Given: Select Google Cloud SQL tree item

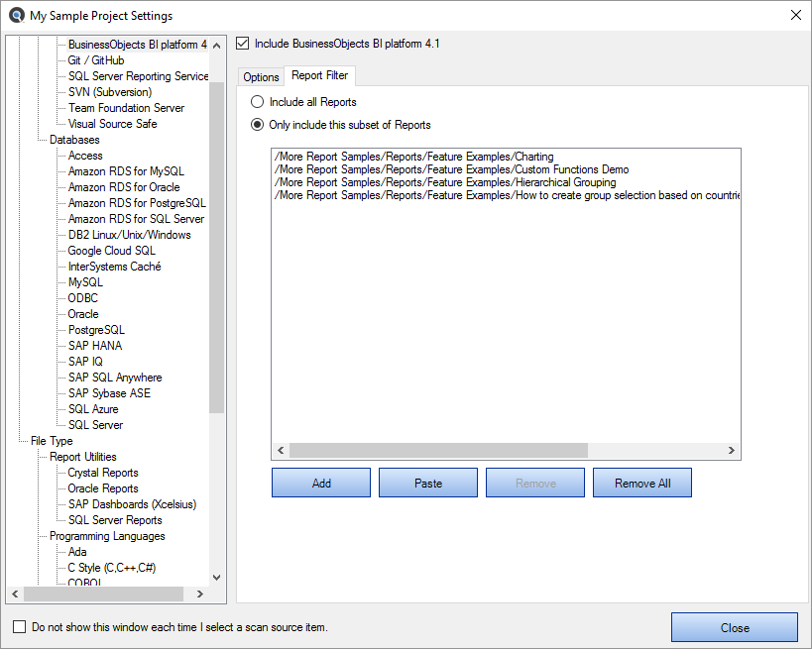Looking at the screenshot, I should pyautogui.click(x=111, y=251).
